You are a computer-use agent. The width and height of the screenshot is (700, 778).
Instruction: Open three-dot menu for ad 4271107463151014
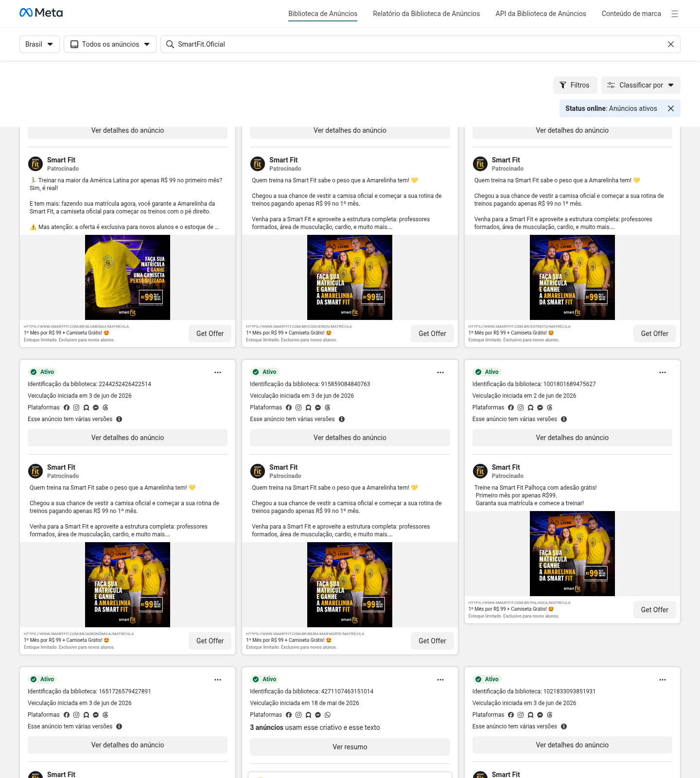[440, 680]
